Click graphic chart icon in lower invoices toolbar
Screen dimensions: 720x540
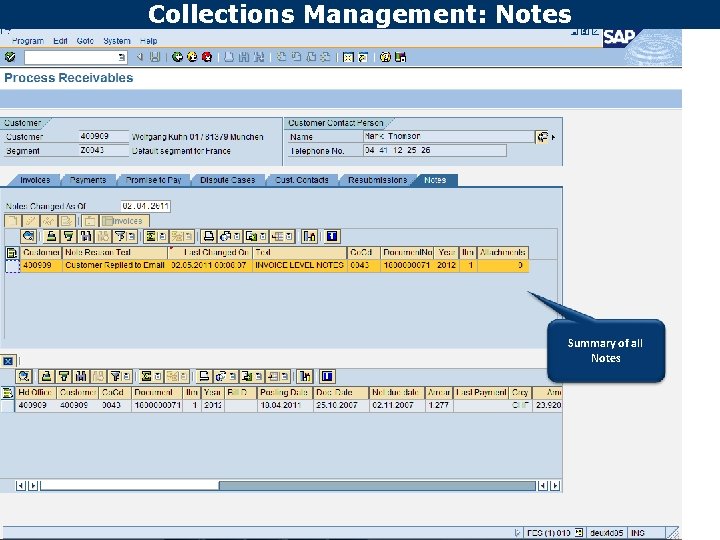(x=305, y=377)
